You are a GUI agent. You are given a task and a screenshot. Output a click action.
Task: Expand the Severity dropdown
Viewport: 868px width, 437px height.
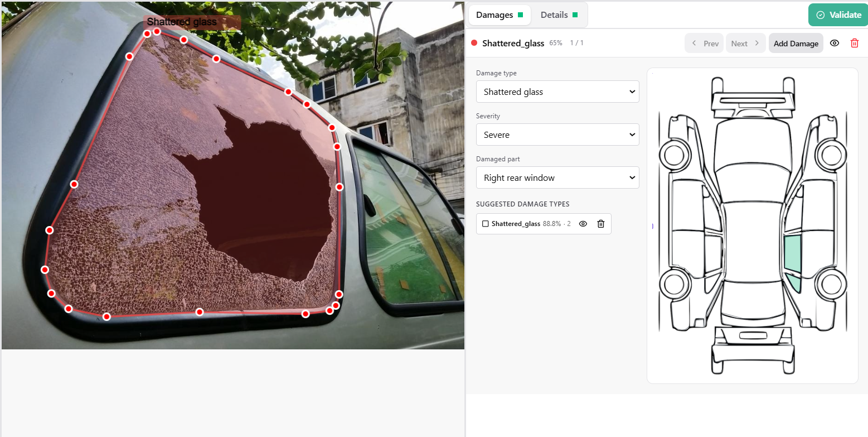coord(557,135)
